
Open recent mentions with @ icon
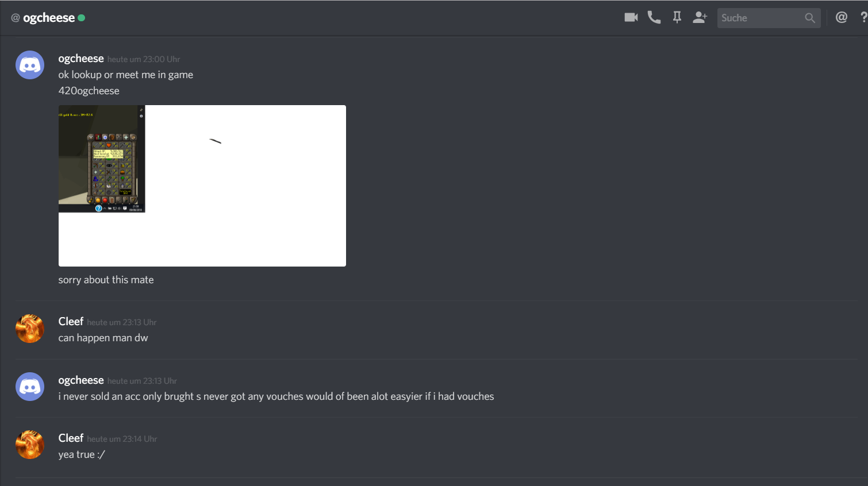click(842, 17)
